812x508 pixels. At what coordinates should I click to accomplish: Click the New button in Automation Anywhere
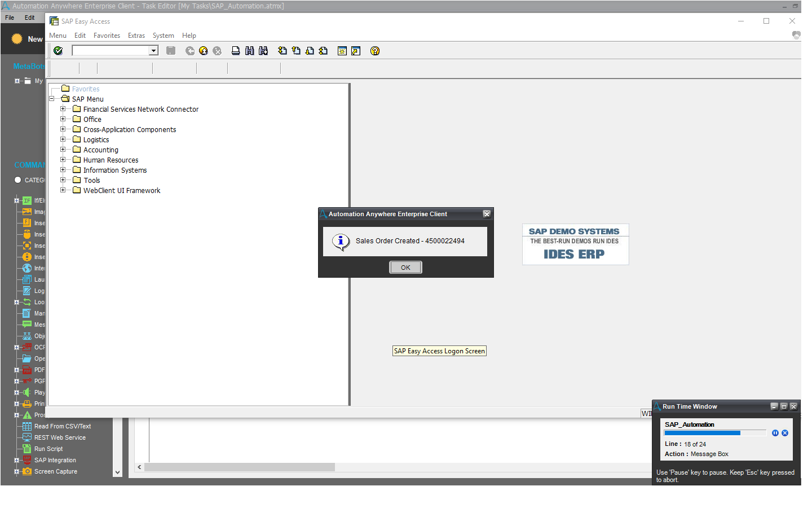[x=28, y=39]
